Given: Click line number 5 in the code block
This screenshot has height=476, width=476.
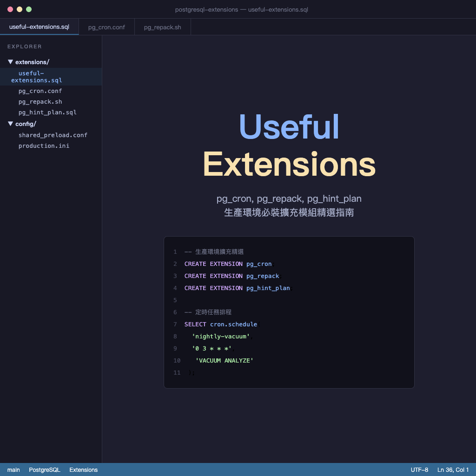Looking at the screenshot, I should (x=175, y=300).
